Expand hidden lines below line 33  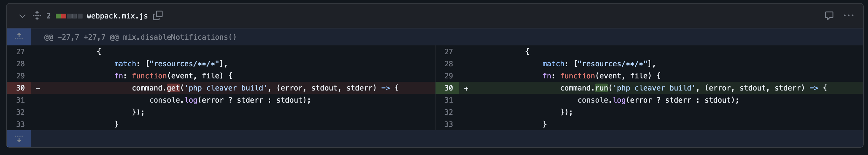pyautogui.click(x=19, y=139)
